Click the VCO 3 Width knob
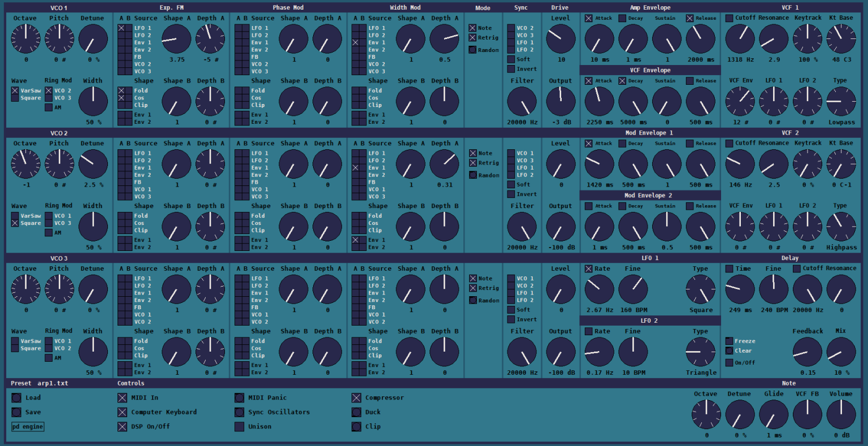868x446 pixels. pyautogui.click(x=93, y=352)
